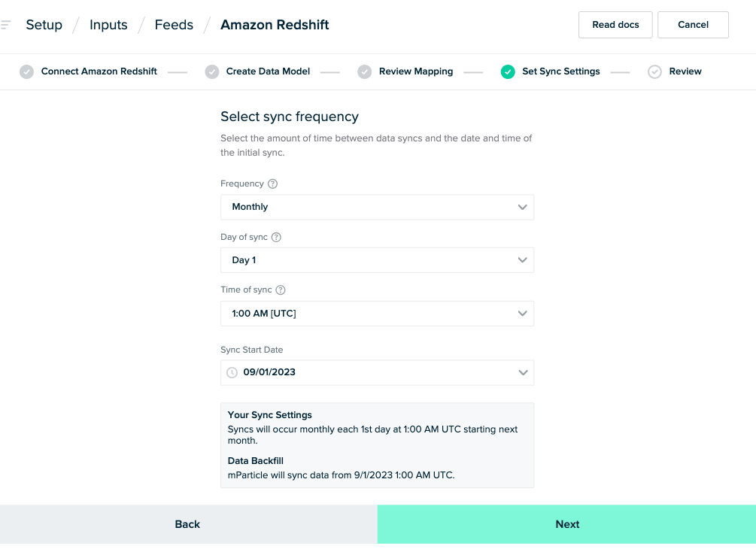Select the Review Mapping step label
Image resolution: width=756 pixels, height=555 pixels.
coord(416,71)
